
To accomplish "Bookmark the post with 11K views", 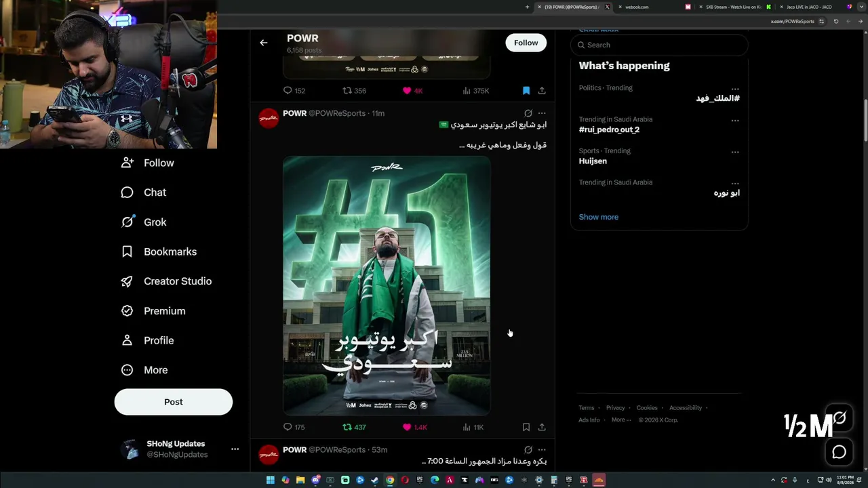I will click(526, 427).
